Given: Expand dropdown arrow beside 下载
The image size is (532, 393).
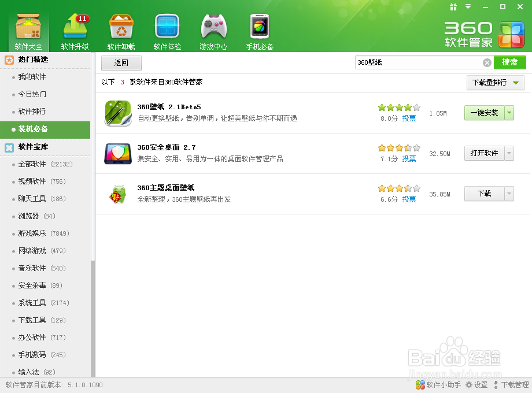Looking at the screenshot, I should pyautogui.click(x=509, y=194).
